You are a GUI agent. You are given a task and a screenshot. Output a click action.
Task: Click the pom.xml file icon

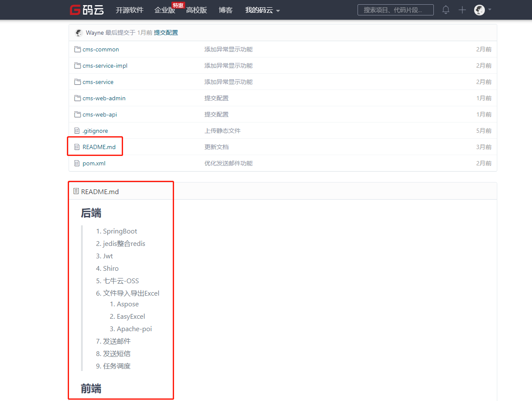point(77,163)
